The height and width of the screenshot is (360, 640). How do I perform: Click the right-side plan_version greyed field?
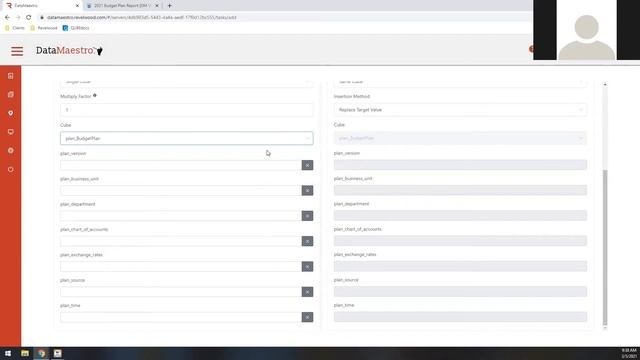[x=460, y=164]
